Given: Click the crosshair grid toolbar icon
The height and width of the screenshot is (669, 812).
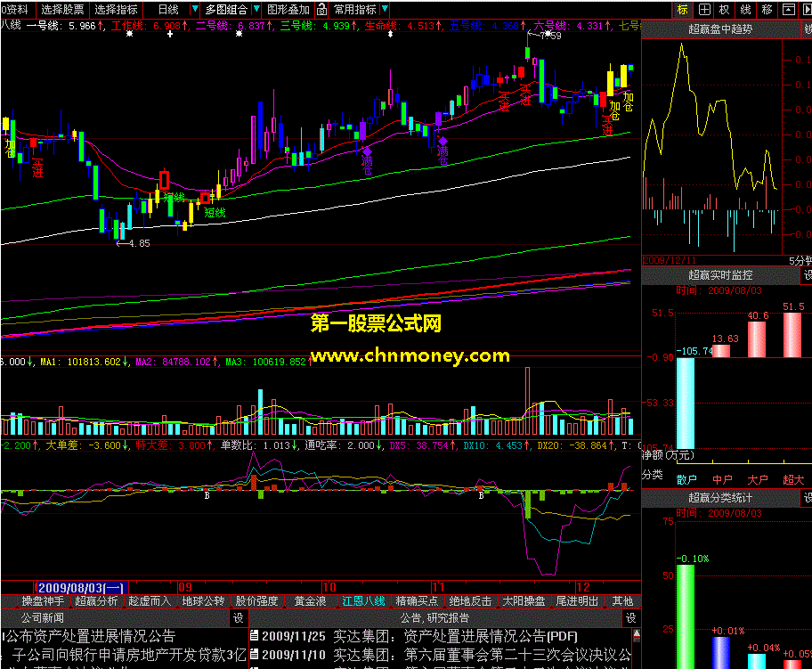Looking at the screenshot, I should click(x=704, y=9).
